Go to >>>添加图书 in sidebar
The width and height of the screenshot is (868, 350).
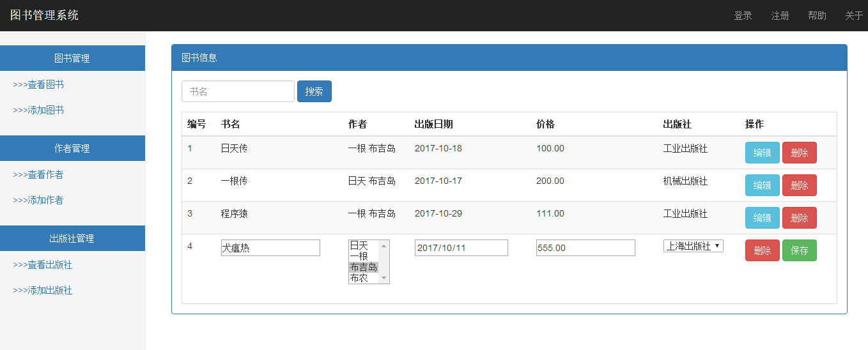pyautogui.click(x=38, y=110)
